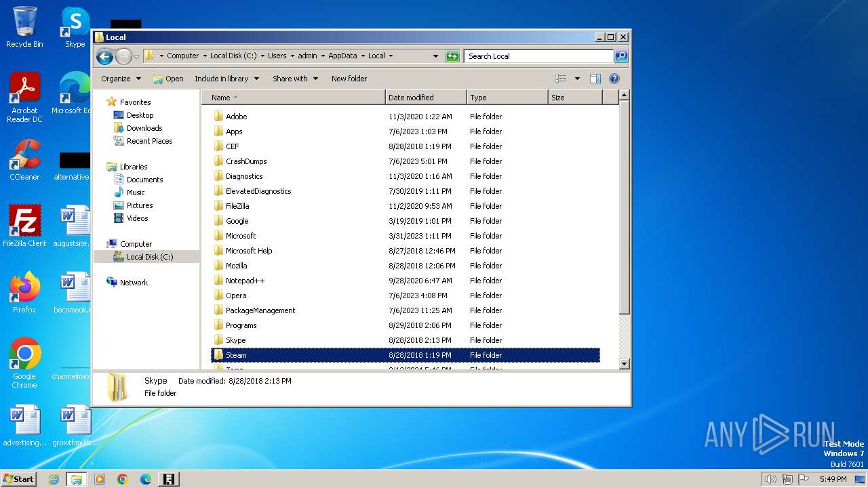Open the view options dropdown arrow
Screen dimensions: 868x488
(x=577, y=79)
